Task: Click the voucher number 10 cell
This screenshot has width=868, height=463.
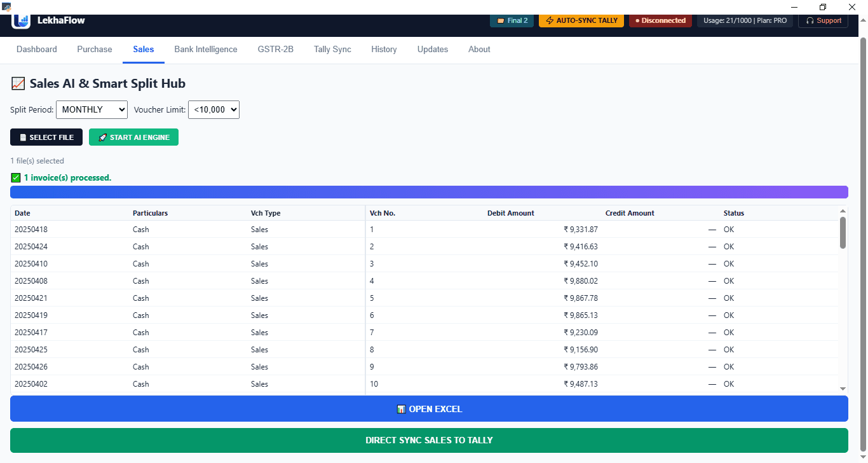Action: click(x=374, y=384)
